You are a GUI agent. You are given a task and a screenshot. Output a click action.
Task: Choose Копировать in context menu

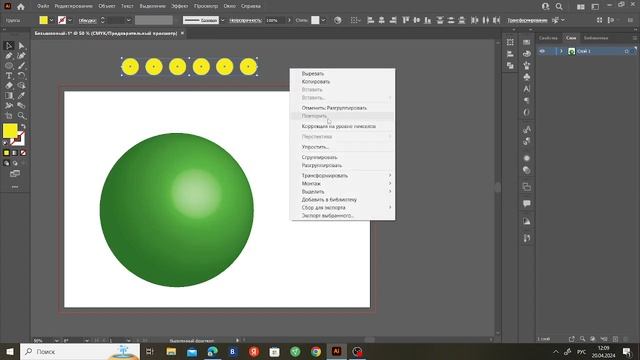pos(316,82)
